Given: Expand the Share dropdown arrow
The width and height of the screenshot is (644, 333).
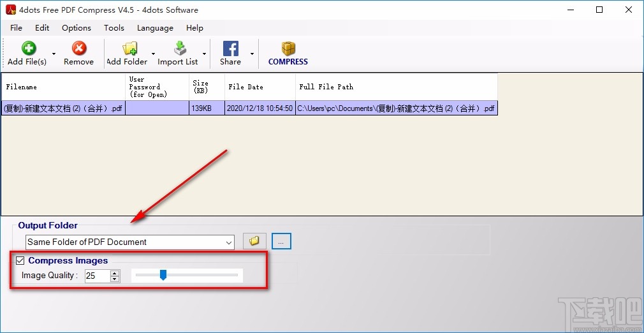Looking at the screenshot, I should [x=252, y=54].
